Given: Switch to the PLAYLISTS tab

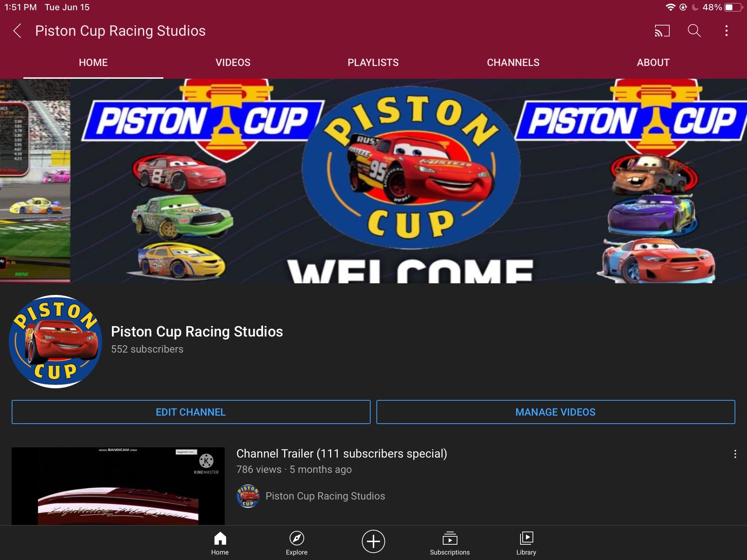Looking at the screenshot, I should pos(373,62).
